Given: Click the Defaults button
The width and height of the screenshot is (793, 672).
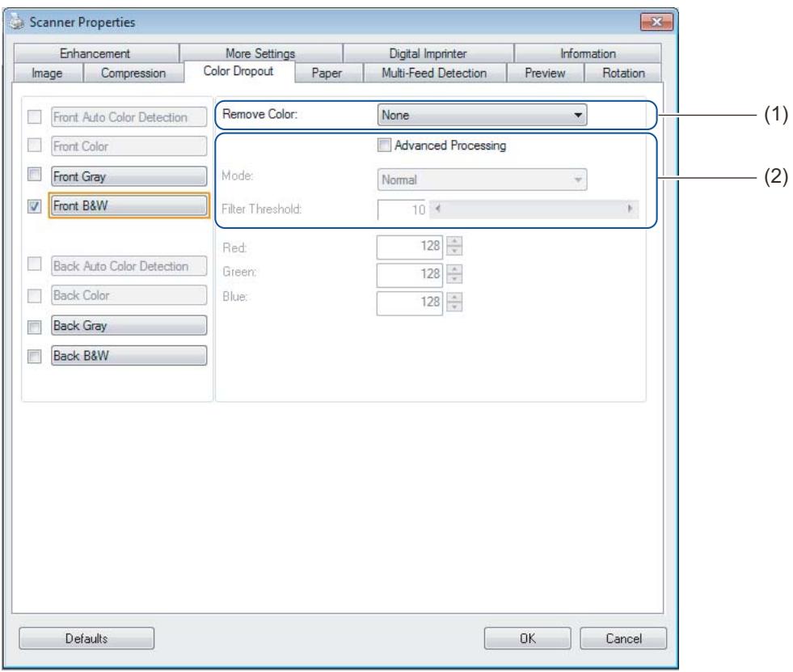Looking at the screenshot, I should [86, 639].
